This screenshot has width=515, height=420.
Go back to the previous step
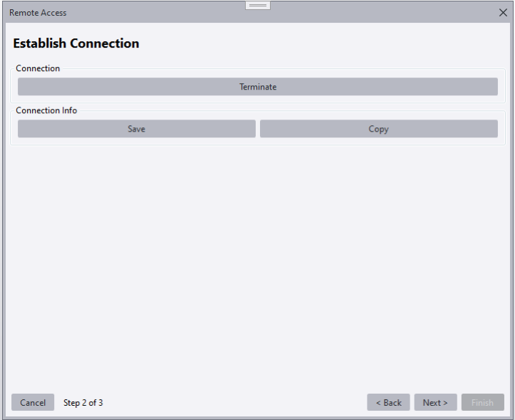(x=388, y=402)
